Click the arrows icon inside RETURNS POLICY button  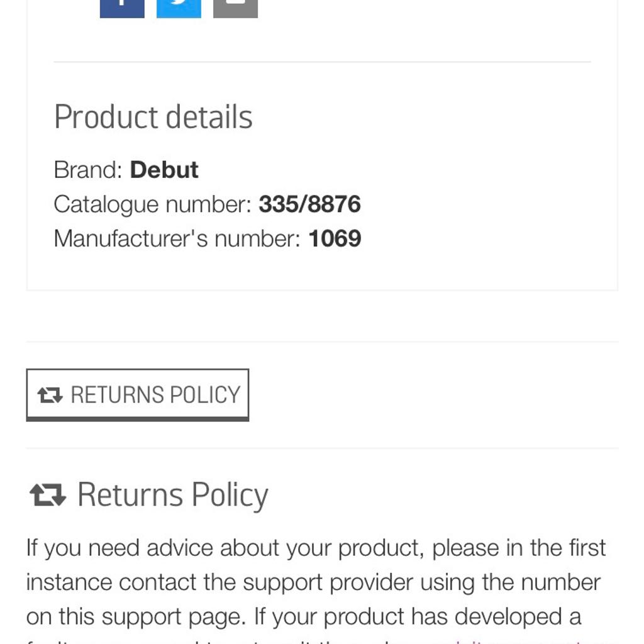(x=50, y=395)
